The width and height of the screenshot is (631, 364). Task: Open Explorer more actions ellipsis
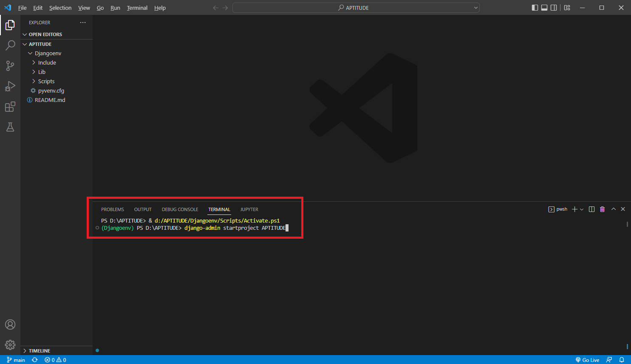tap(83, 23)
